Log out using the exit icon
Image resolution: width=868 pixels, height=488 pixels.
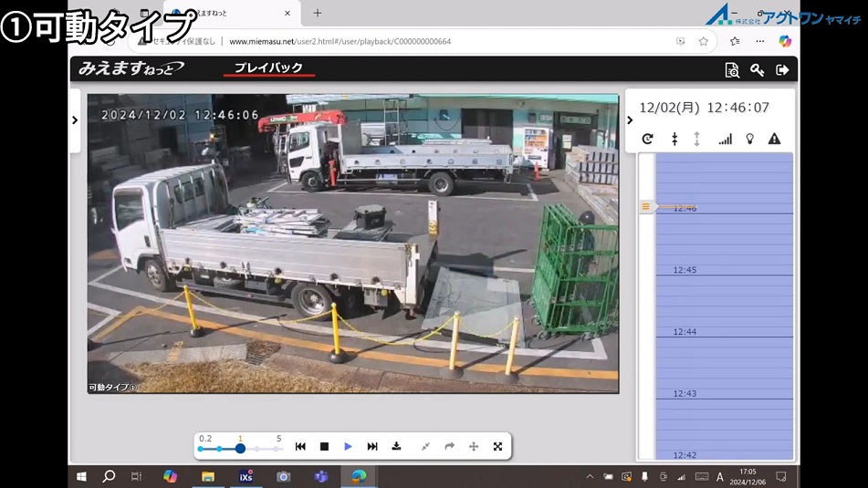[x=782, y=69]
